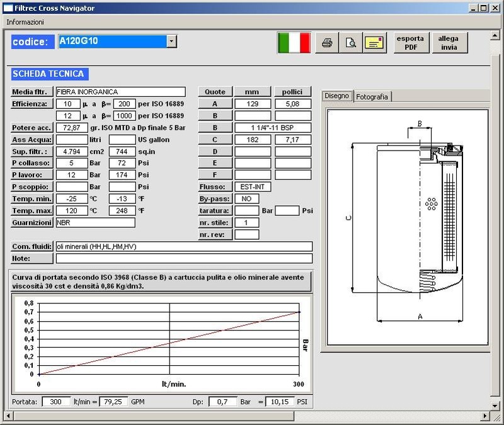Click the Portata input field showing 300
Screen dimensions: 504x425
(x=56, y=401)
